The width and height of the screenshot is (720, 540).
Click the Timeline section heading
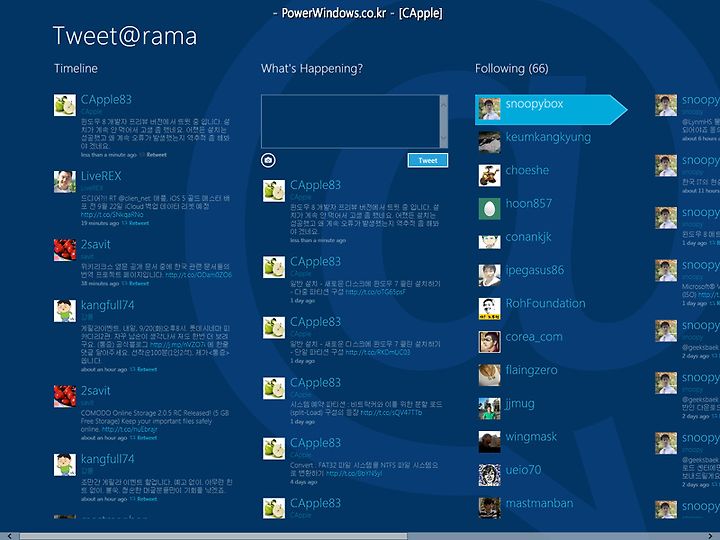pos(76,68)
